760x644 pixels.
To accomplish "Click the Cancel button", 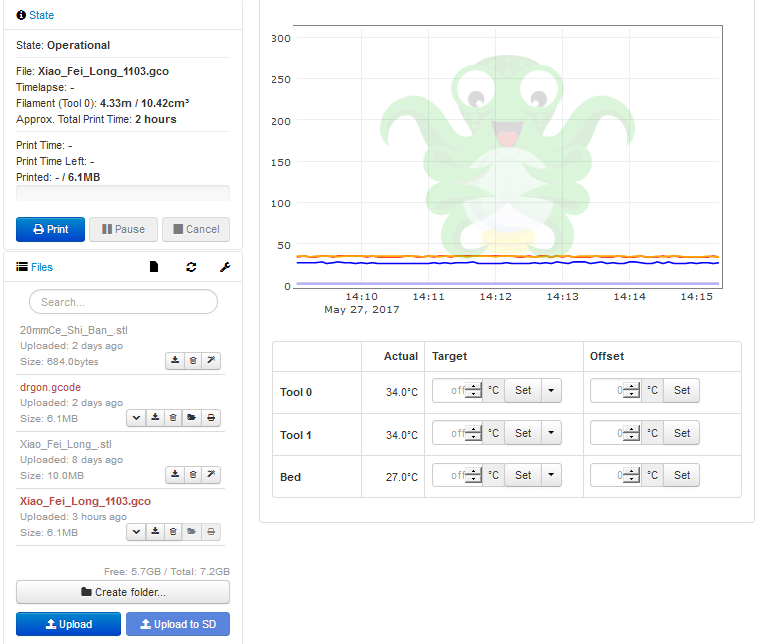I will coord(196,229).
